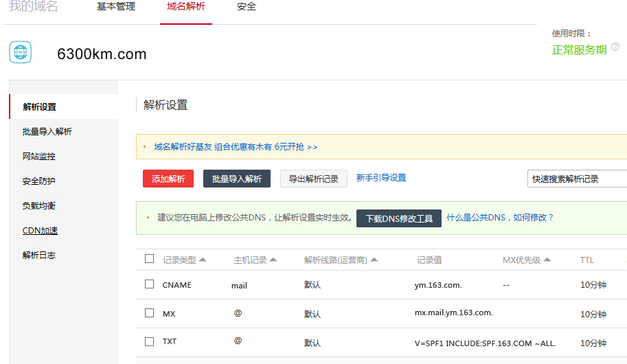Open the 新手引导设置 link
Viewport: 627px width, 364px height.
[381, 178]
